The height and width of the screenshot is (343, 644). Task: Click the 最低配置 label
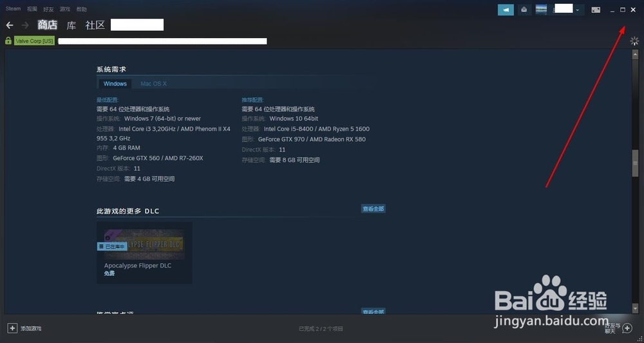coord(108,100)
